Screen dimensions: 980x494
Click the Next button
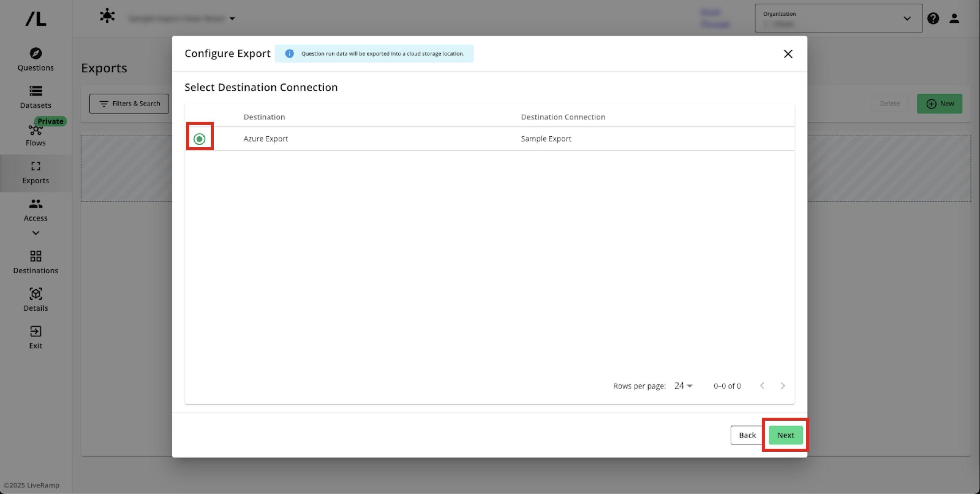785,435
